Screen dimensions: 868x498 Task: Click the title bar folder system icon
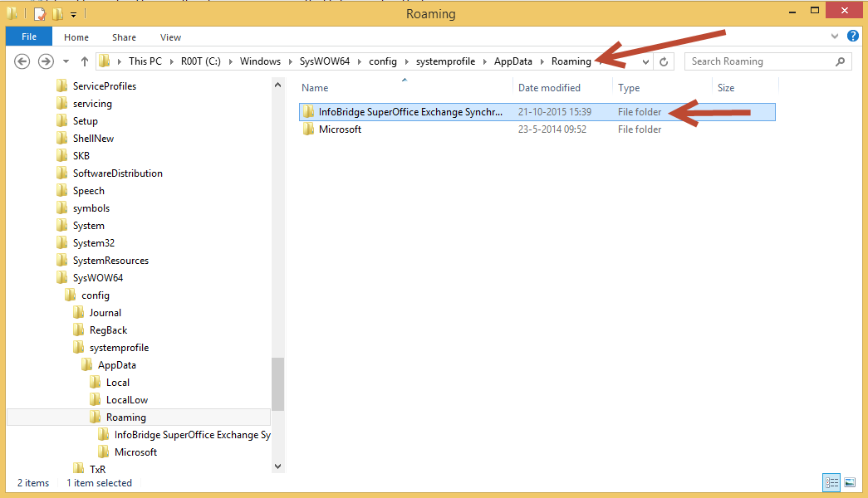[x=12, y=12]
